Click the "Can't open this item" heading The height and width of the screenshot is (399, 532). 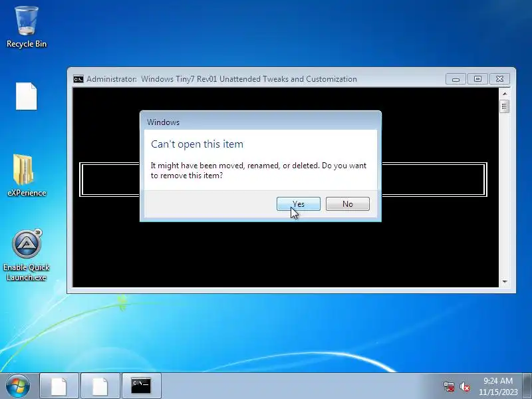point(197,144)
